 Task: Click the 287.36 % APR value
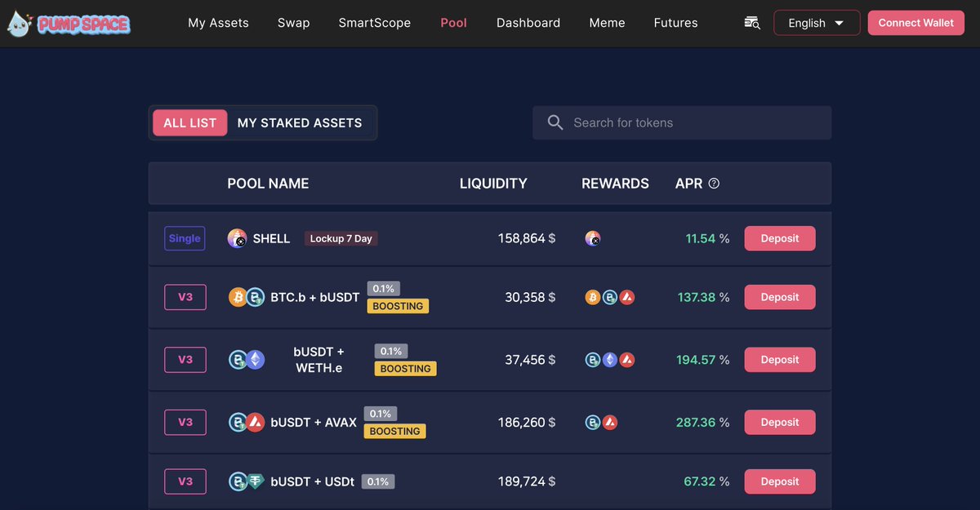coord(703,423)
